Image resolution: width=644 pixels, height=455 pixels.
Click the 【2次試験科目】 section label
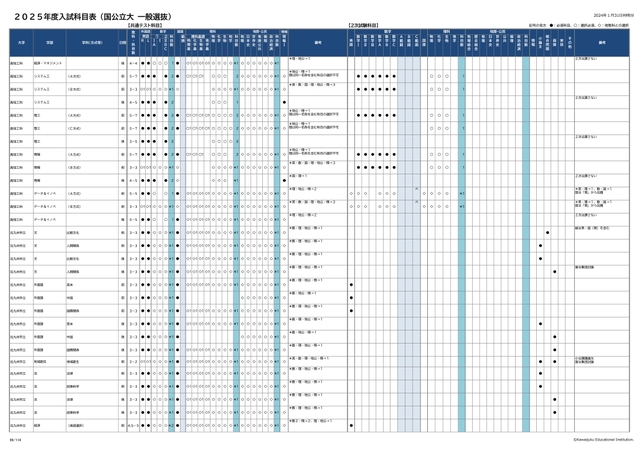(363, 25)
